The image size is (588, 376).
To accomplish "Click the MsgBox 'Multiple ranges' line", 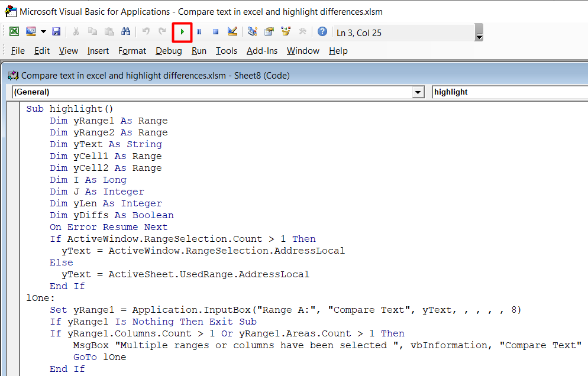I will (x=327, y=345).
